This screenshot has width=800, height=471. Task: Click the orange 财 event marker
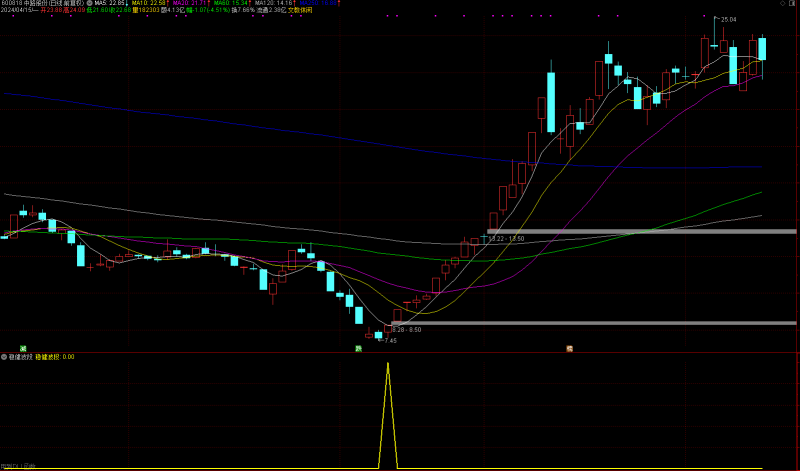coord(569,348)
